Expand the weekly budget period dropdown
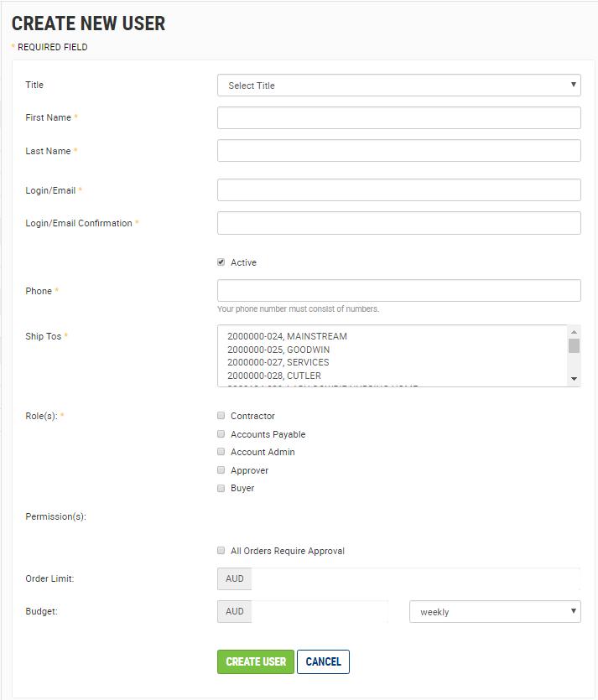Image resolution: width=598 pixels, height=700 pixels. [495, 612]
